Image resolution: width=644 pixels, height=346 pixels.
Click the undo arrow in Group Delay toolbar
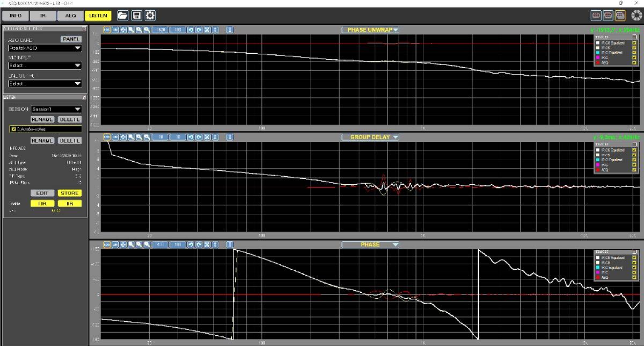tap(191, 138)
